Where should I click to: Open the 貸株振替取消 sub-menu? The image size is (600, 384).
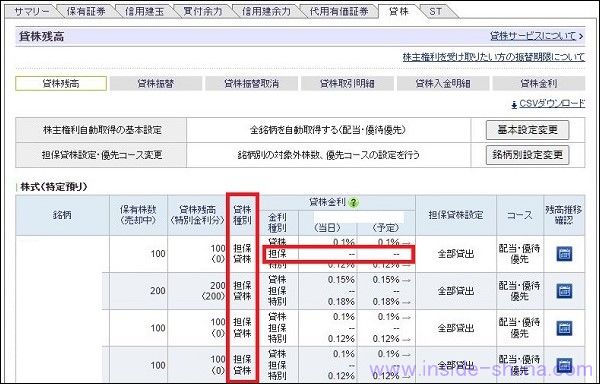251,83
